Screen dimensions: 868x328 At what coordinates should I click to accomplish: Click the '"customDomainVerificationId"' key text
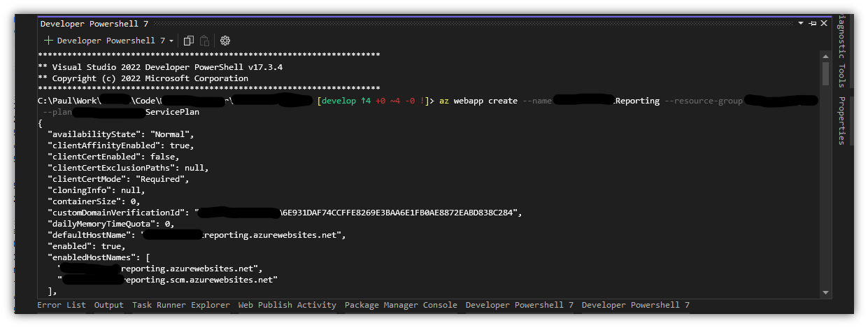pos(118,213)
